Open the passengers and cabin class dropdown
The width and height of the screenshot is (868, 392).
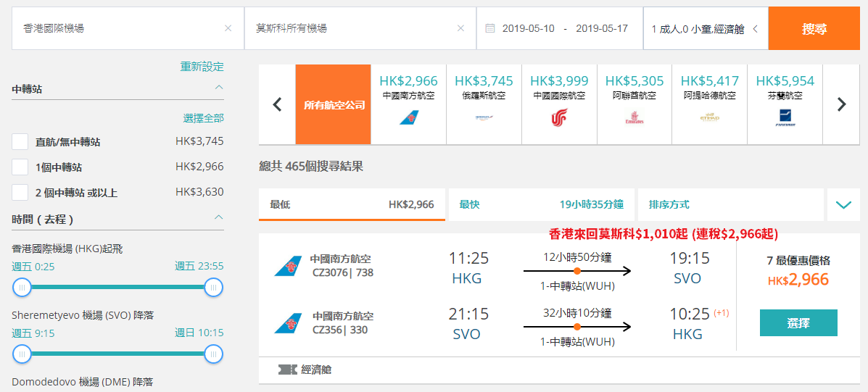(x=706, y=29)
